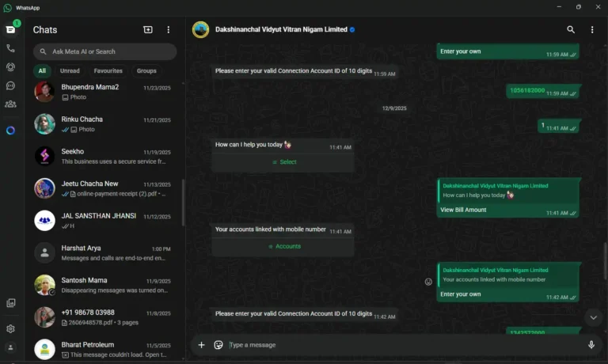The height and width of the screenshot is (364, 608).
Task: Open the Settings gear icon
Action: click(x=10, y=328)
